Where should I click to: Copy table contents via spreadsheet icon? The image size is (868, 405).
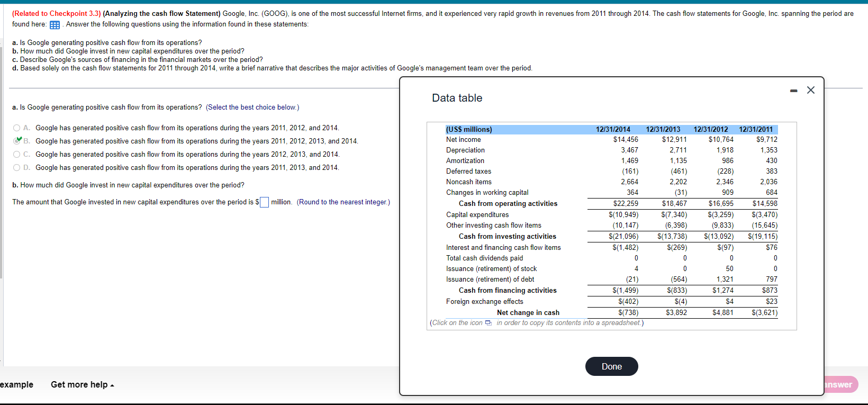pos(488,323)
